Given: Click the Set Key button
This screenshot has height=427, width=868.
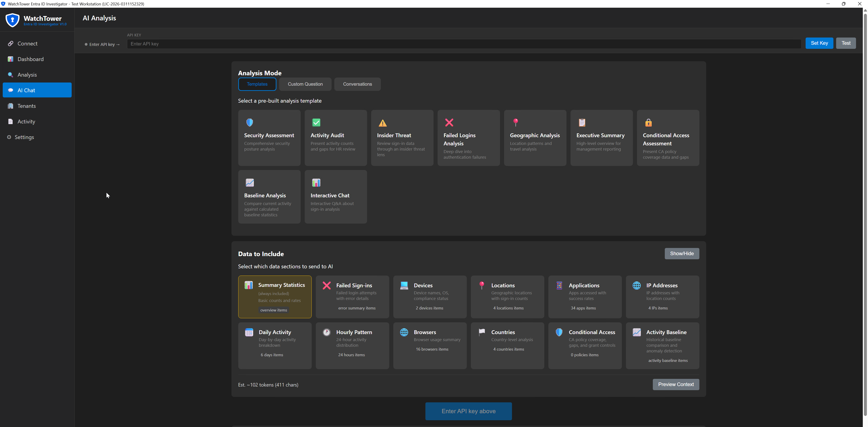Looking at the screenshot, I should 819,43.
